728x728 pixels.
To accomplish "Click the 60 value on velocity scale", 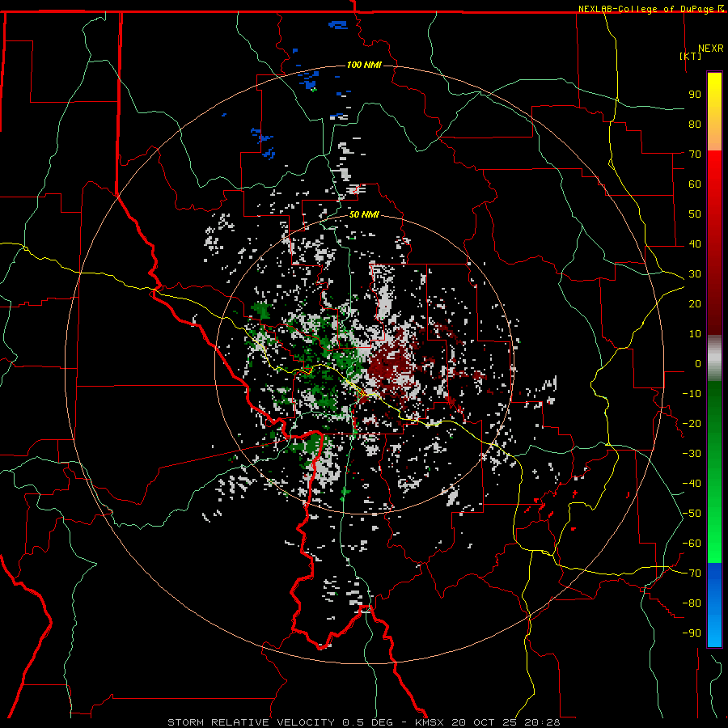I will 695,184.
